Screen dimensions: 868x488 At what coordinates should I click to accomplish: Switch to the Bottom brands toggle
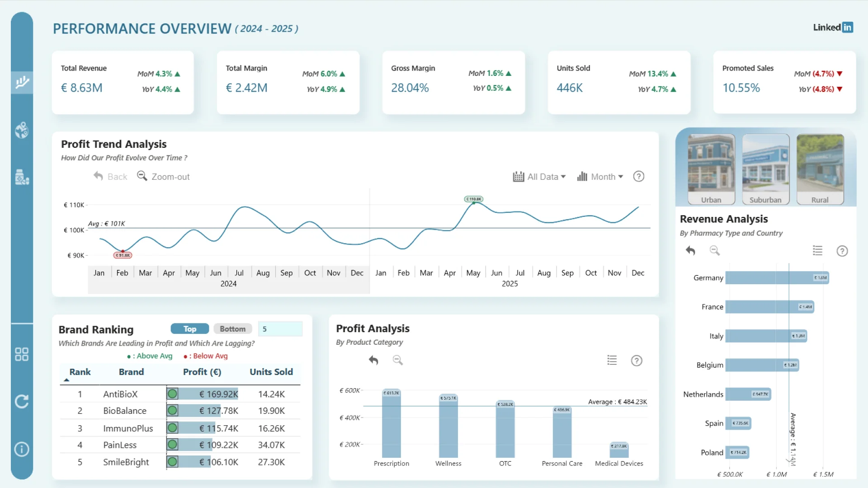point(232,329)
